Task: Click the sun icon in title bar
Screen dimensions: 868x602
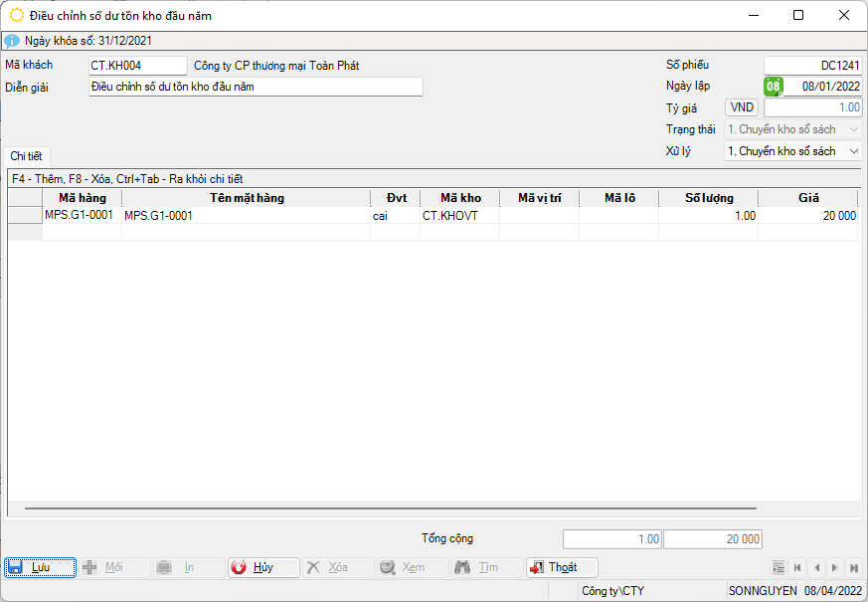Action: click(x=16, y=15)
